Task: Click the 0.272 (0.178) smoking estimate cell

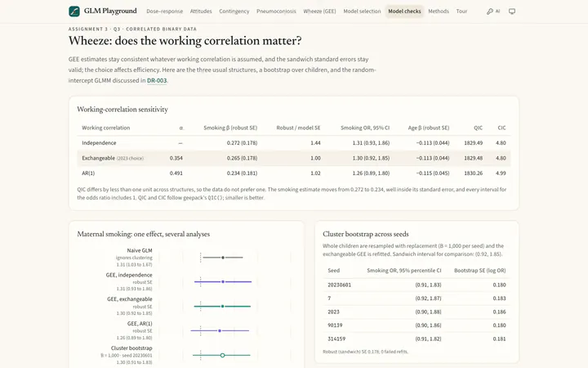Action: [242, 143]
